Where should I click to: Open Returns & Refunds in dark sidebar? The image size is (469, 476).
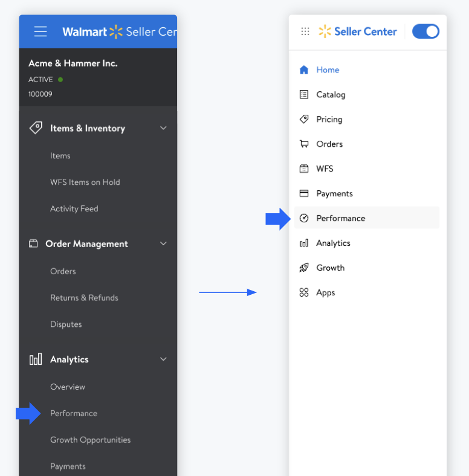pos(84,298)
